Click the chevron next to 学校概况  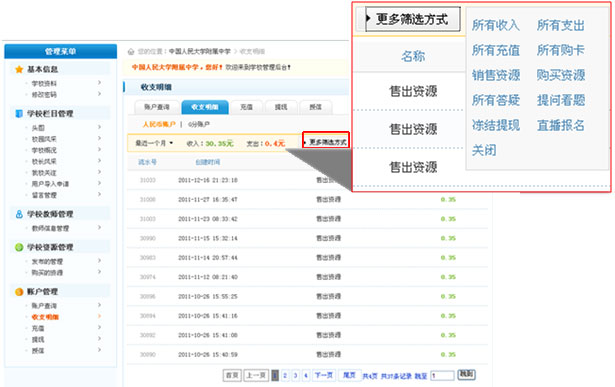(x=99, y=150)
